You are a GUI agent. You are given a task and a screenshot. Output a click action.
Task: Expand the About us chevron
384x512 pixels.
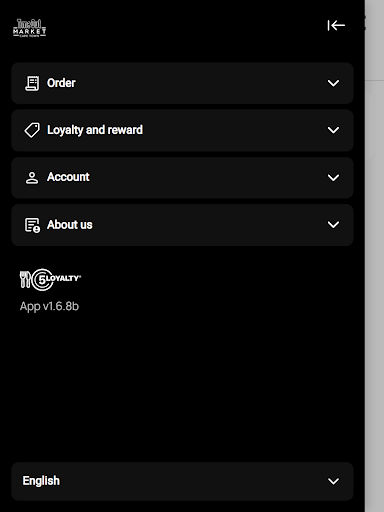click(333, 225)
